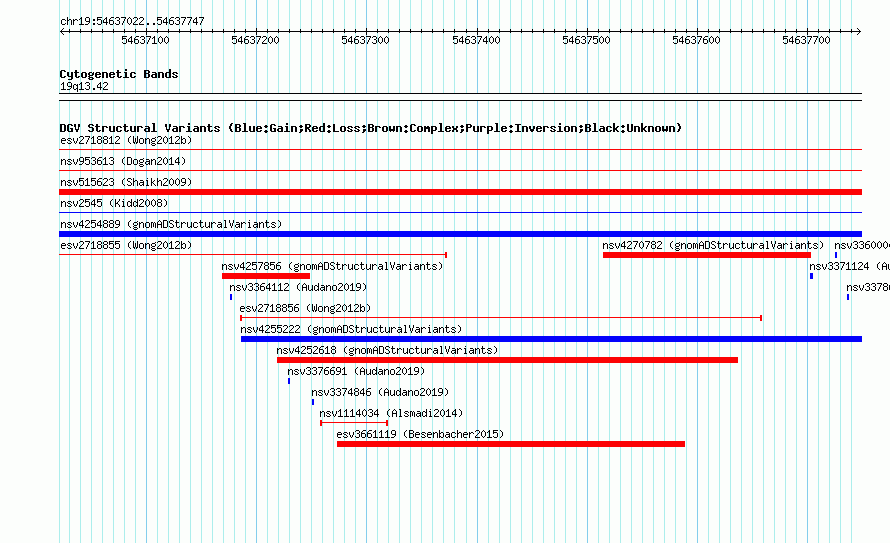Click the nsv515623 (Shaikh2009) label
Screen dimensions: 890x543
tap(126, 182)
